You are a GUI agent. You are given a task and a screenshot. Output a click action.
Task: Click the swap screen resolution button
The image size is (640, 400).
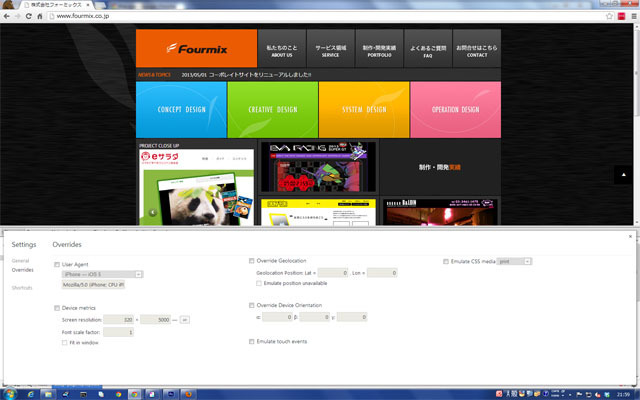tap(185, 319)
